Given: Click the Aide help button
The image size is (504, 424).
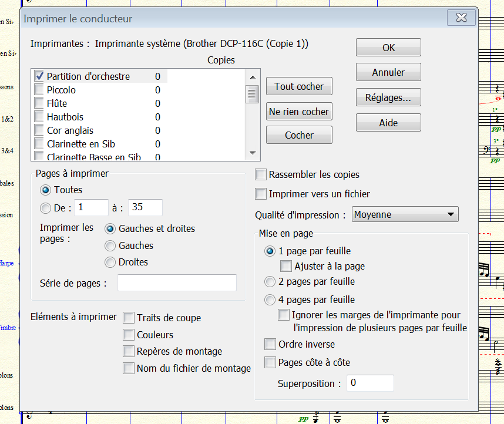Looking at the screenshot, I should click(388, 123).
